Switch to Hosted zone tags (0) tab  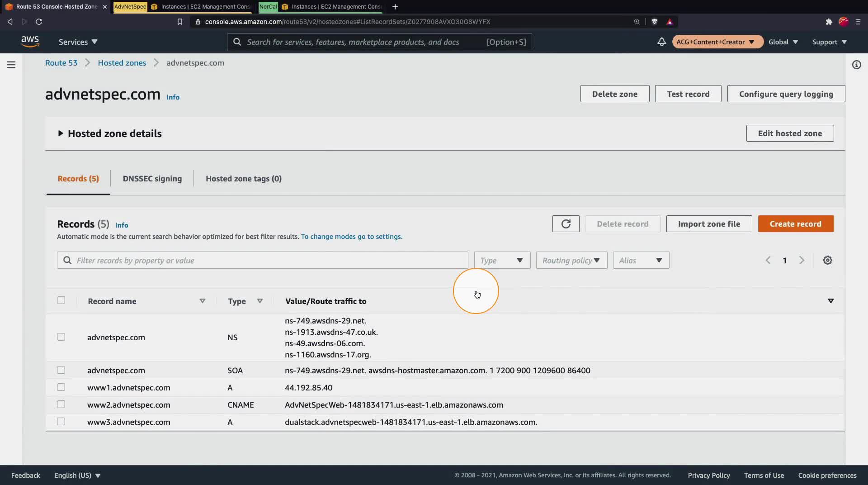[x=244, y=179]
